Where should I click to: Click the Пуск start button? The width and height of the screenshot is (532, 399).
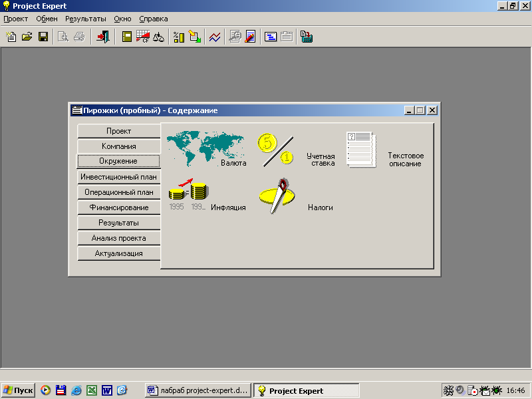[19, 390]
